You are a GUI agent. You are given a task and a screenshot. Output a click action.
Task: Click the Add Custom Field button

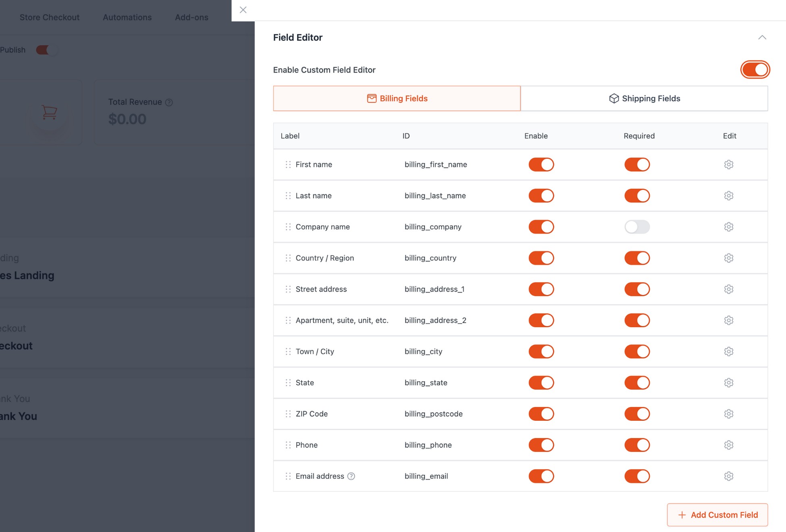717,515
